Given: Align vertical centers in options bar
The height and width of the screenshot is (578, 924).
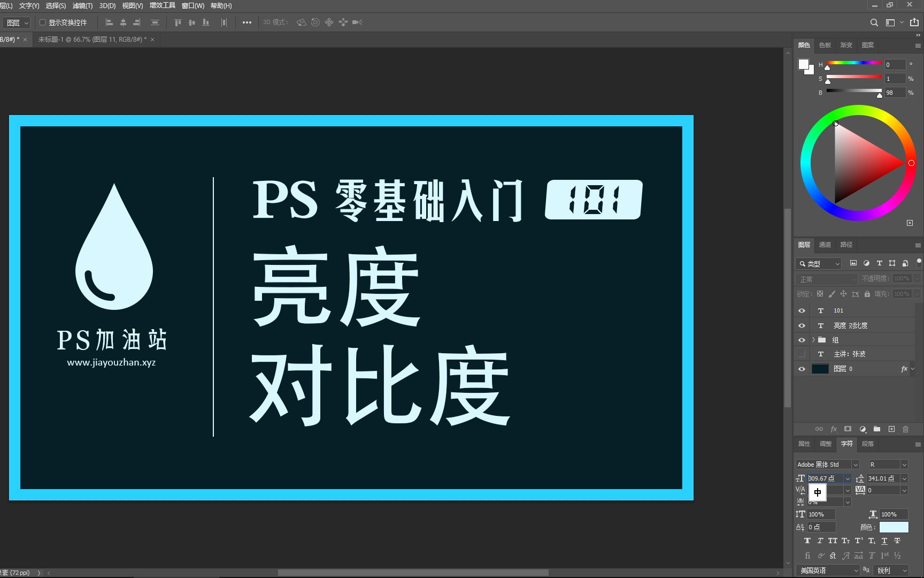Looking at the screenshot, I should point(192,22).
